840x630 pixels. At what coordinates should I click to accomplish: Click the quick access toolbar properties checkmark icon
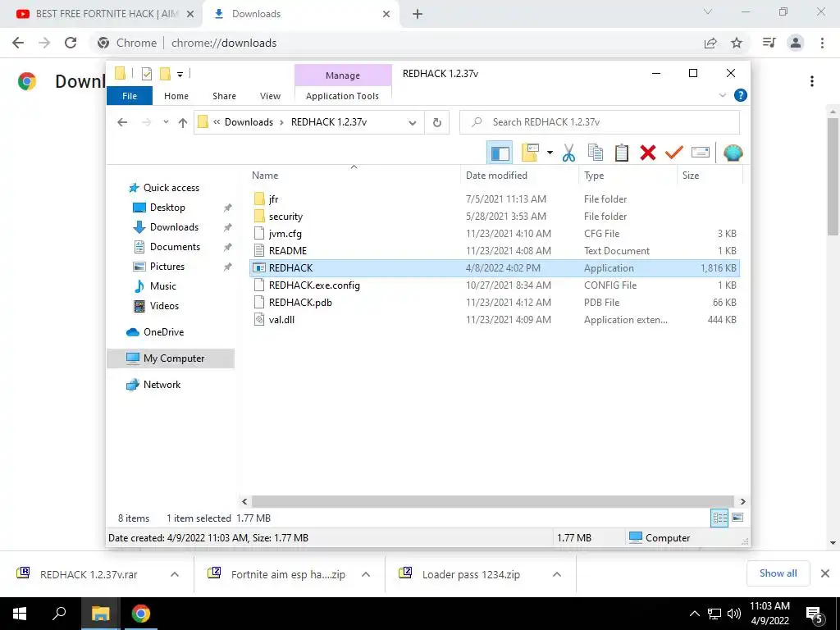tap(147, 74)
